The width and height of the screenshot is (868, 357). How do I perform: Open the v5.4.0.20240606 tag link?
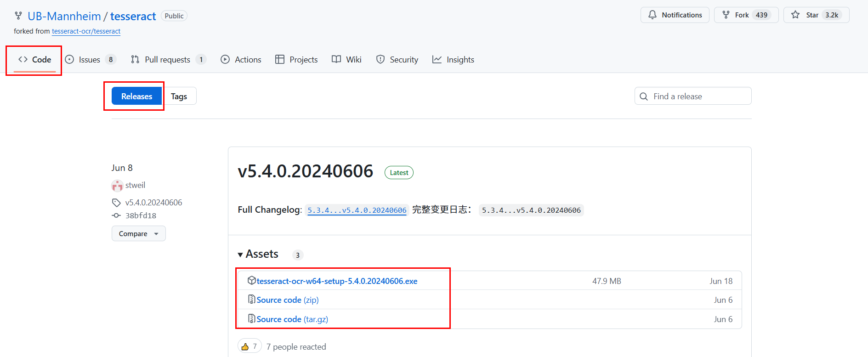[153, 203]
